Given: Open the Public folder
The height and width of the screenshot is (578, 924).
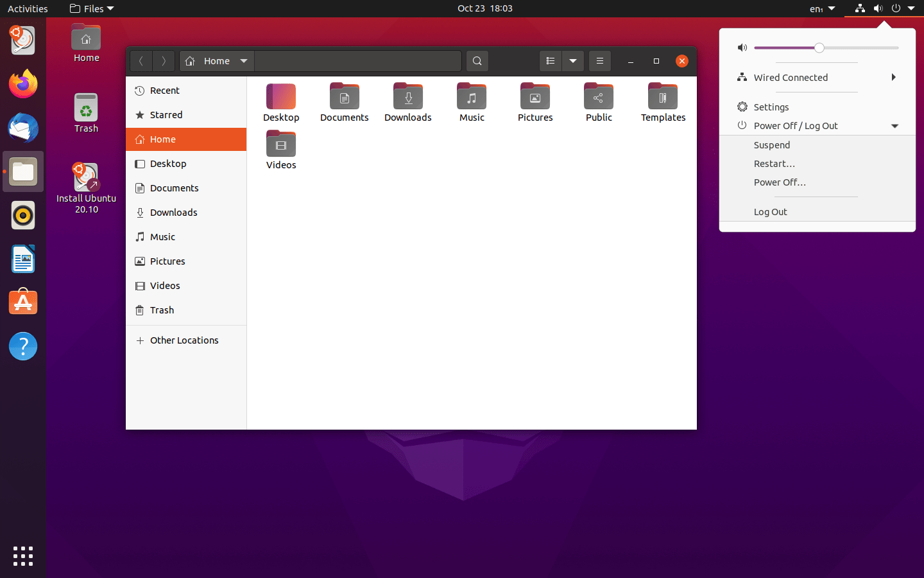Looking at the screenshot, I should [x=598, y=102].
